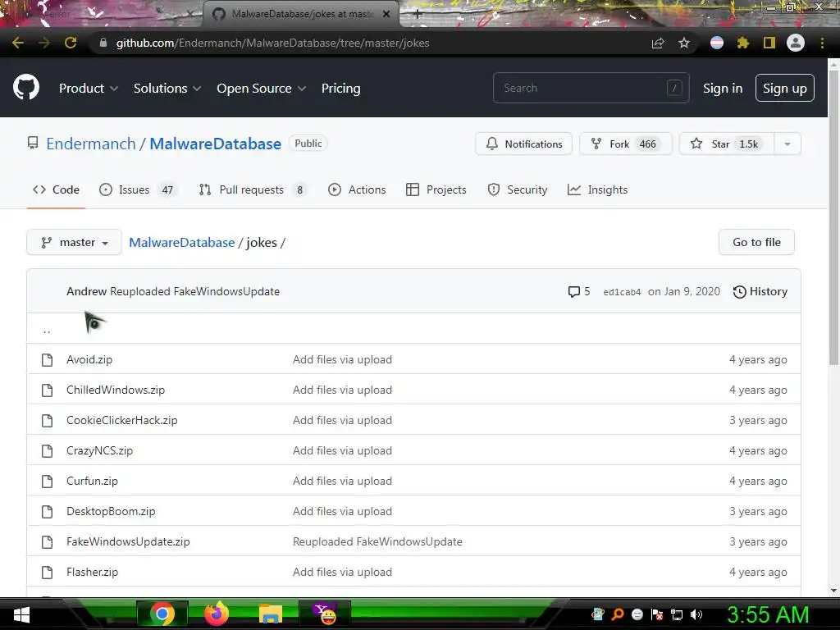Open the Chrome profile avatar
The height and width of the screenshot is (630, 840).
click(x=795, y=43)
